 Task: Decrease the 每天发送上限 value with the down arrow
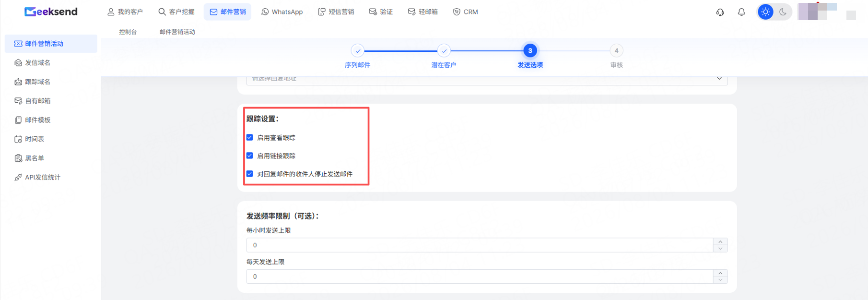tap(720, 280)
